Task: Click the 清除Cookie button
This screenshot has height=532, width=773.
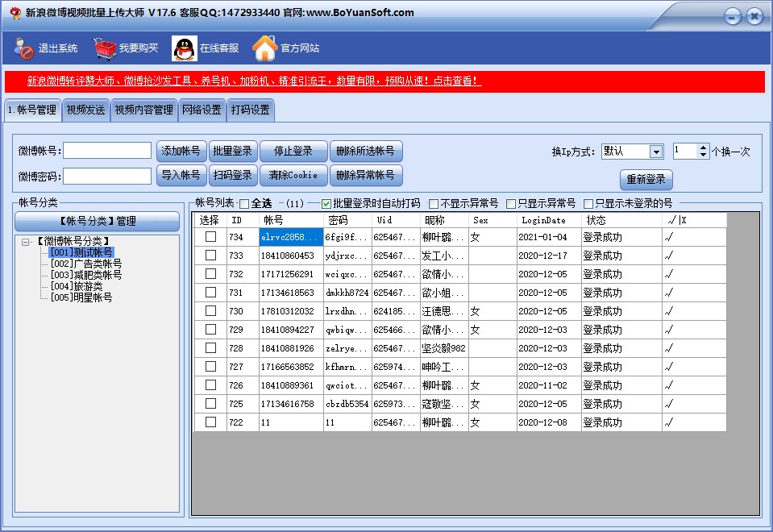Action: click(293, 175)
